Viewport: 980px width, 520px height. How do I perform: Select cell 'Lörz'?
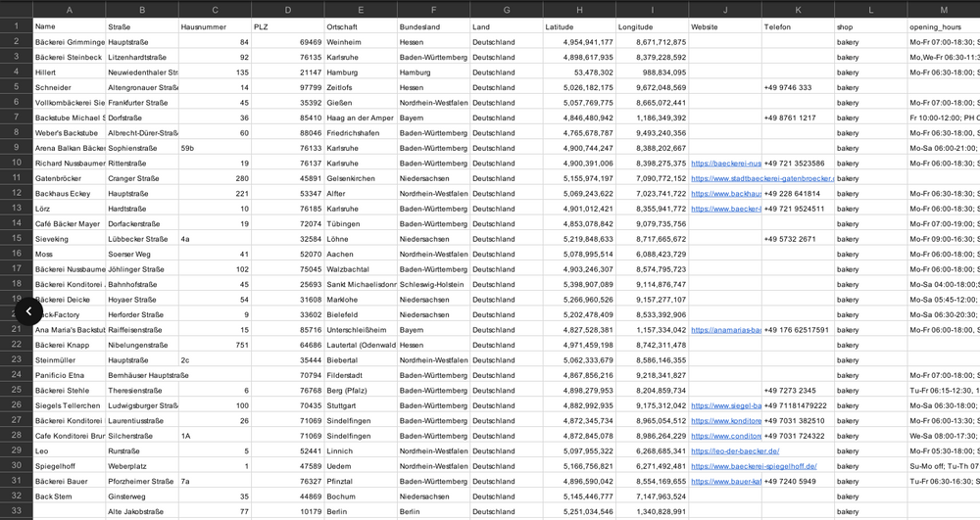click(x=70, y=209)
